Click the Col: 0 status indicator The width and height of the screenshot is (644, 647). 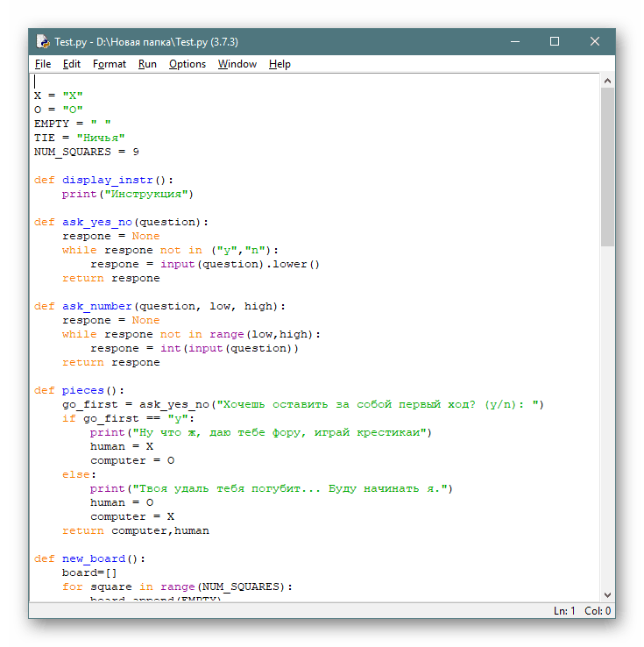pyautogui.click(x=598, y=611)
